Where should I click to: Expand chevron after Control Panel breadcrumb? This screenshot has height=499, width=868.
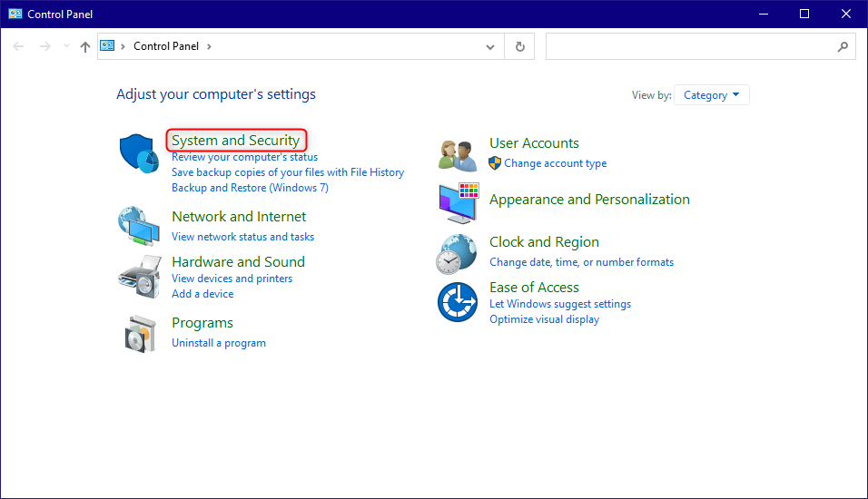pos(209,46)
